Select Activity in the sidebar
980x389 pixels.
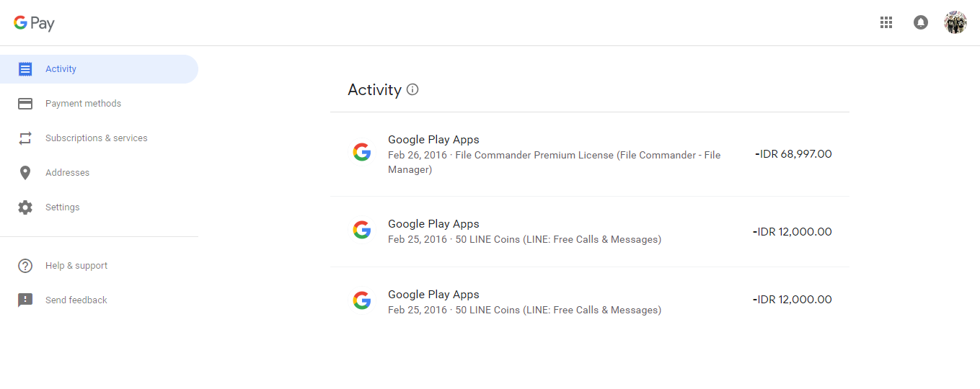[x=61, y=69]
